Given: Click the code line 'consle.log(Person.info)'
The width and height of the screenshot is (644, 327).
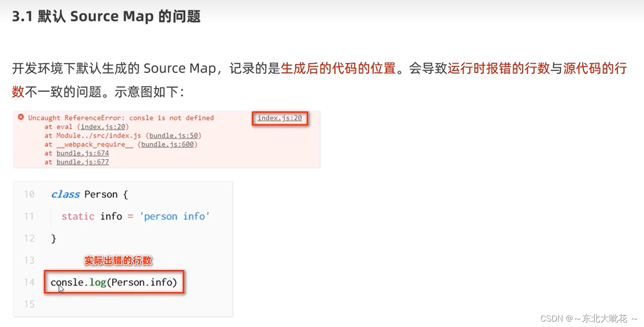Looking at the screenshot, I should point(114,283).
